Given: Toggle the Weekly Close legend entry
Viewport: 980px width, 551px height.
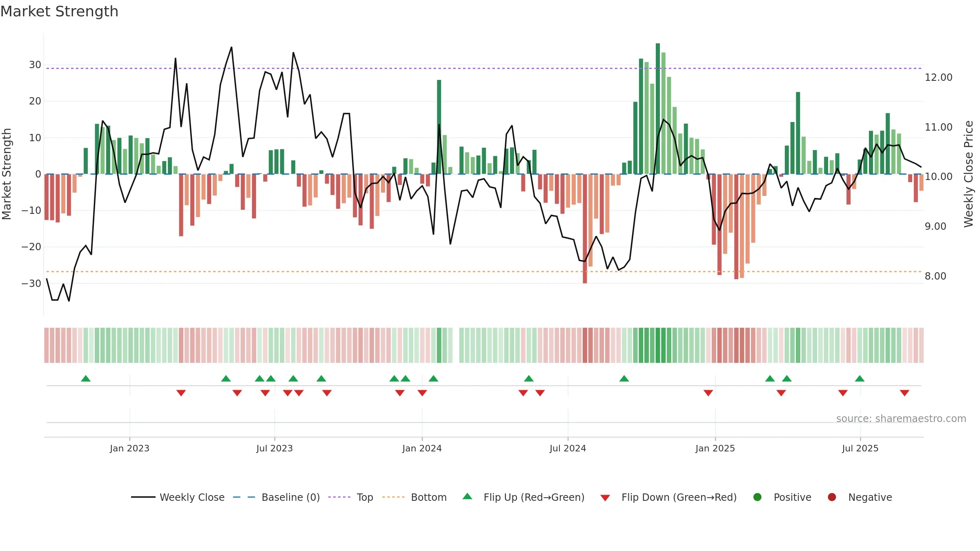Looking at the screenshot, I should pyautogui.click(x=178, y=497).
